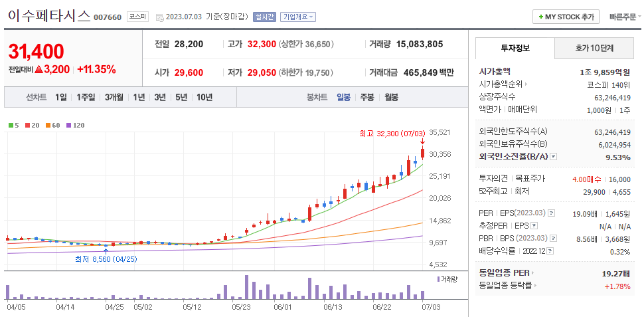Switch to the 호가10단계 tab
The height and width of the screenshot is (317, 644).
(x=594, y=48)
